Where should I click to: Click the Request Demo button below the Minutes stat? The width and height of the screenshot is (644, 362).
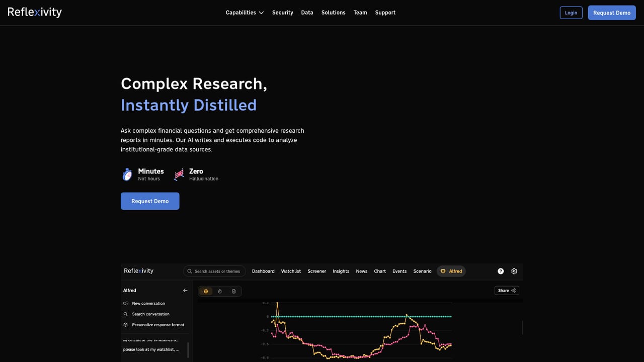pyautogui.click(x=150, y=201)
